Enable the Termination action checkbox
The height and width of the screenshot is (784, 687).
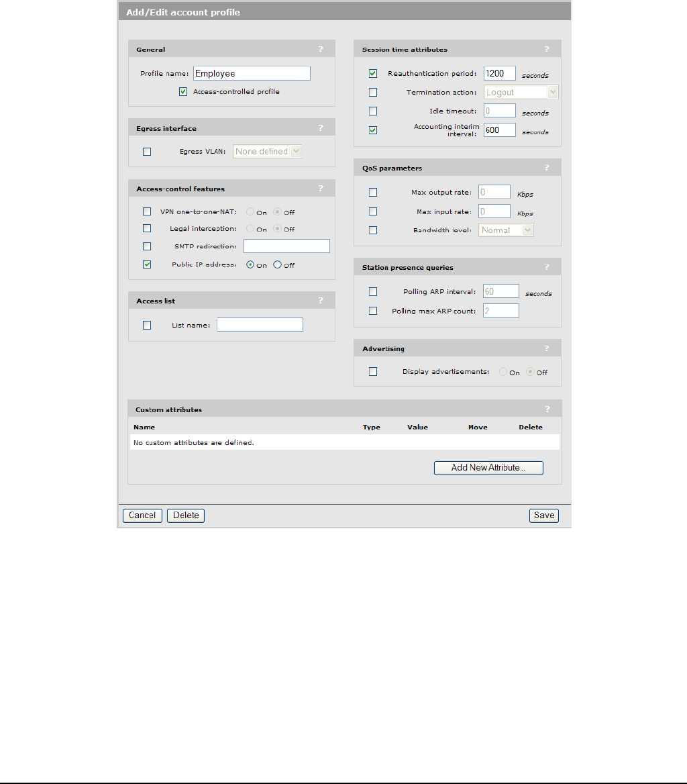pyautogui.click(x=373, y=93)
